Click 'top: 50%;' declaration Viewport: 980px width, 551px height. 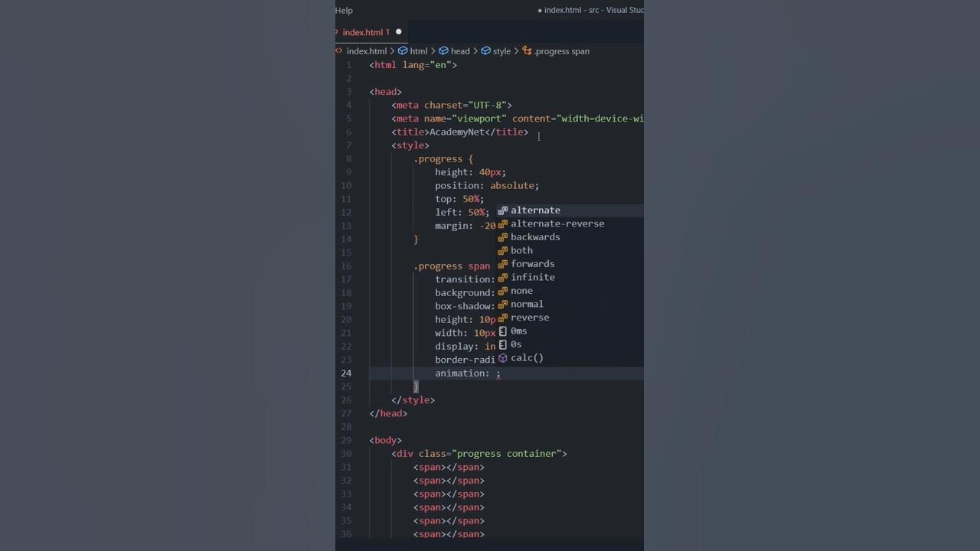coord(459,199)
